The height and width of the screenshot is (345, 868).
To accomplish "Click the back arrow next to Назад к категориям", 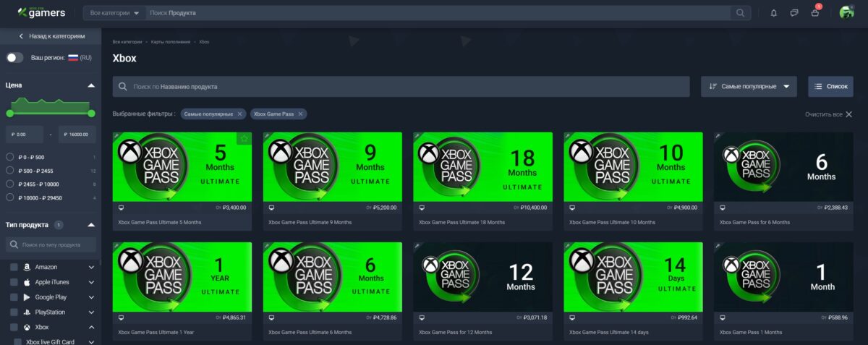I will (21, 36).
